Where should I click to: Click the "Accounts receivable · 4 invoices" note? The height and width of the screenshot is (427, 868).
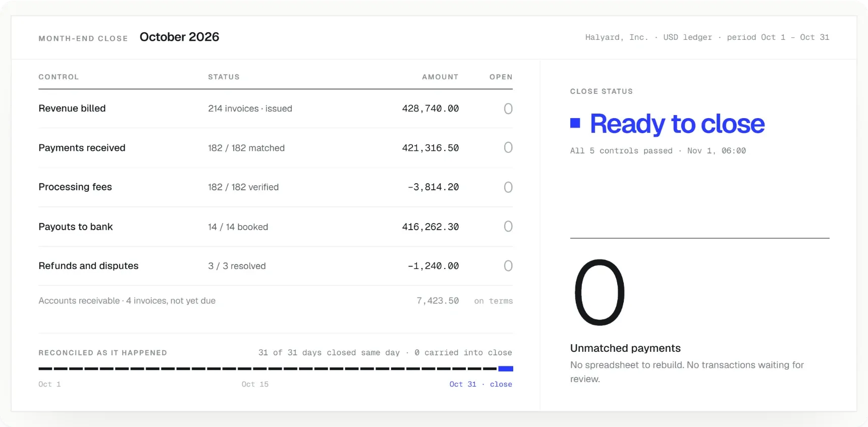click(127, 301)
